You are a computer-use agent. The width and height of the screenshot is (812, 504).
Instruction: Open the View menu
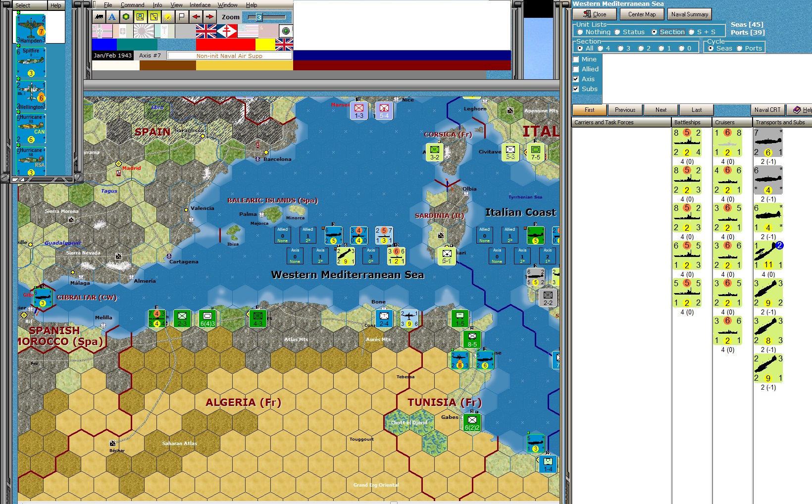coord(176,5)
